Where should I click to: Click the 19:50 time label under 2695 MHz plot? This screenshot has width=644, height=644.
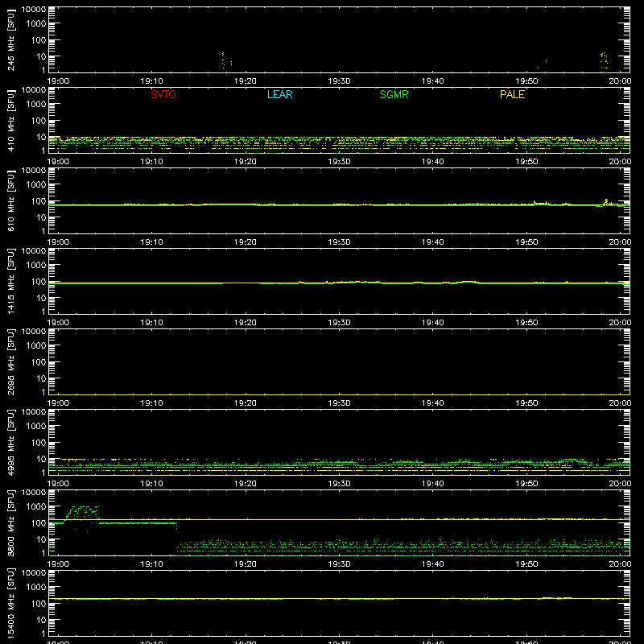pyautogui.click(x=526, y=403)
